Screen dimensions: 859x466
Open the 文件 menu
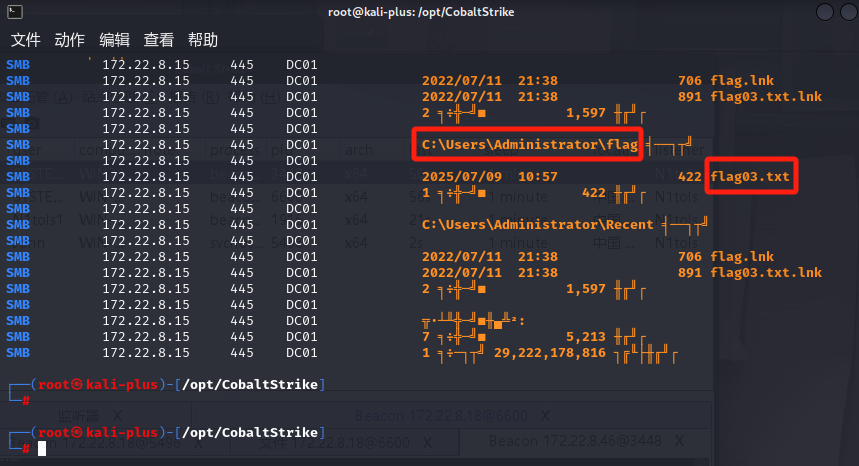26,40
